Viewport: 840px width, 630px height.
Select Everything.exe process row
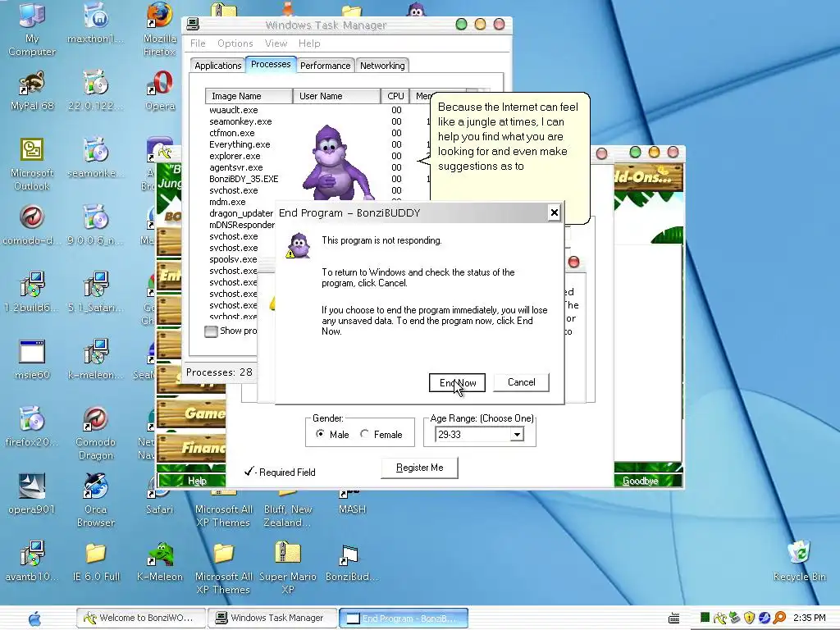pos(240,144)
